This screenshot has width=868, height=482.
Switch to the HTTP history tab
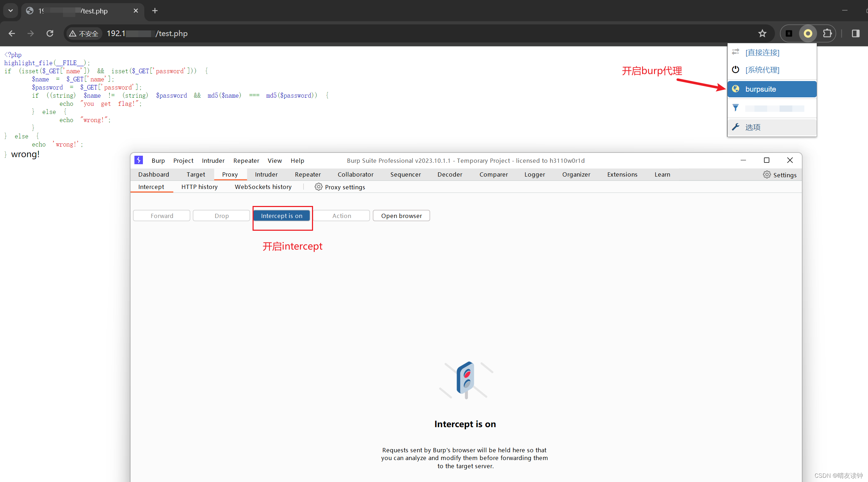(199, 187)
